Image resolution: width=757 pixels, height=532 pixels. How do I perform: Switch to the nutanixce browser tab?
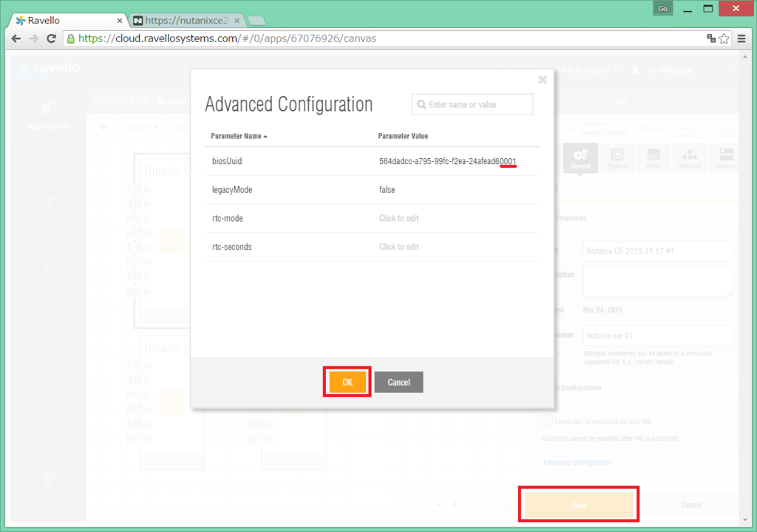click(x=186, y=20)
